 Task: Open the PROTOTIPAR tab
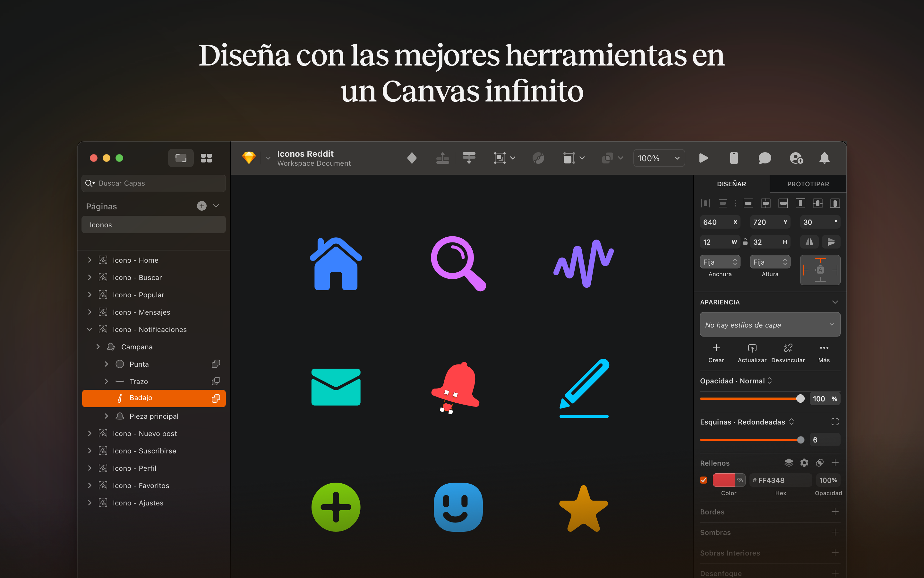click(x=808, y=184)
